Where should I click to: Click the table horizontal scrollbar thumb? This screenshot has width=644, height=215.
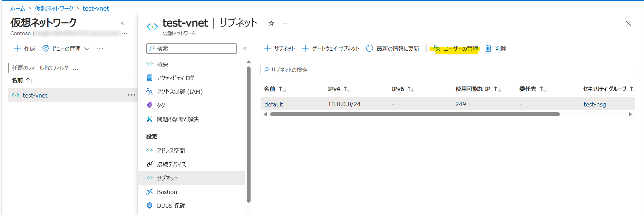click(415, 114)
